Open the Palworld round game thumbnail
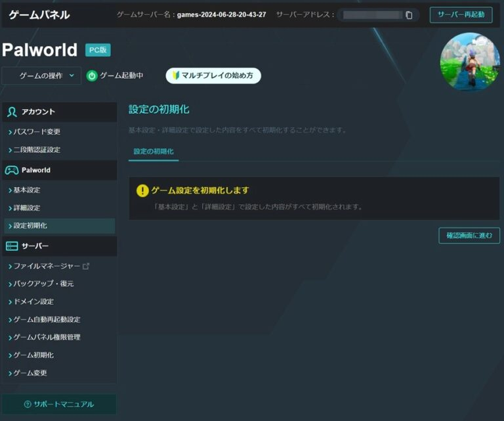504x421 pixels. pos(470,62)
